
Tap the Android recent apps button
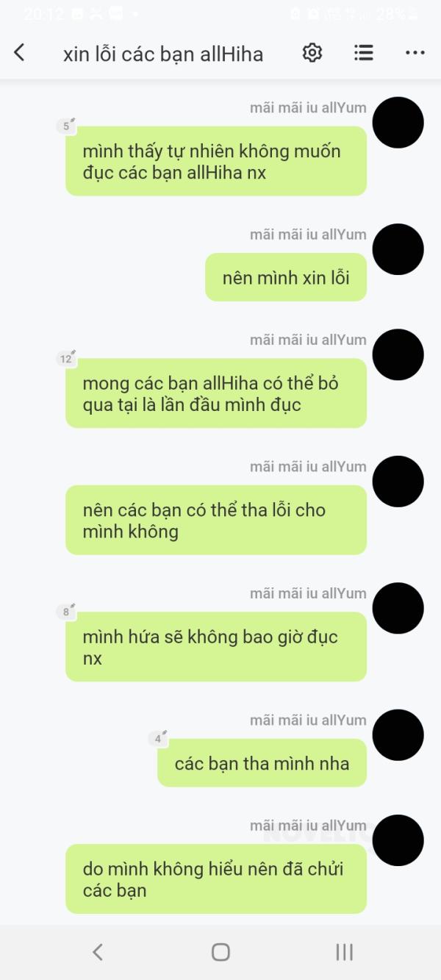pyautogui.click(x=344, y=952)
